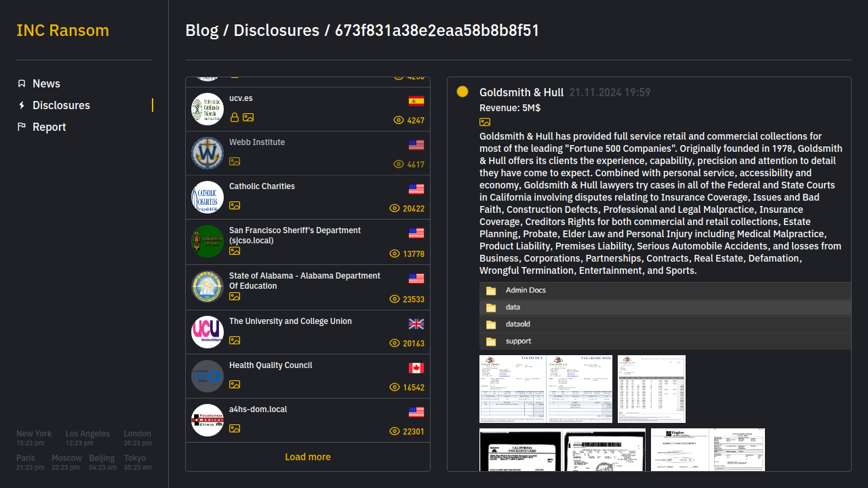Click the lightning bolt icon beside Disclosures
The height and width of the screenshot is (488, 868).
[x=22, y=105]
